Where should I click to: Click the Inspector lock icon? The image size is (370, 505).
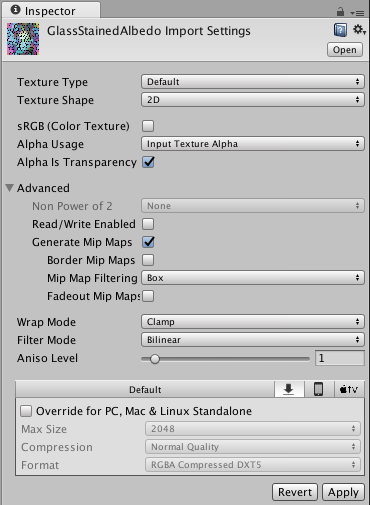click(340, 12)
